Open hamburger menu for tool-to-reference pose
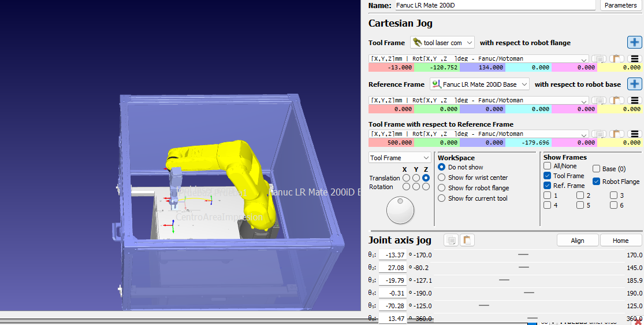Viewport: 644px width, 325px height. point(635,134)
